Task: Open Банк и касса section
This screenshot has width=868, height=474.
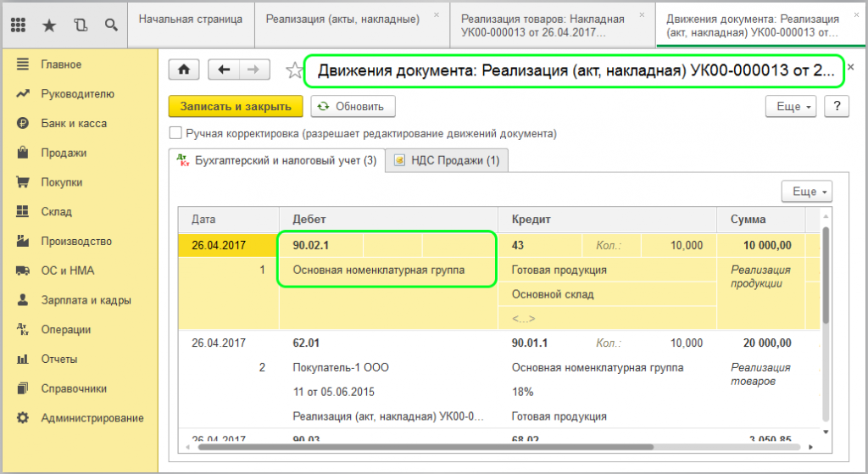Action: pos(74,124)
